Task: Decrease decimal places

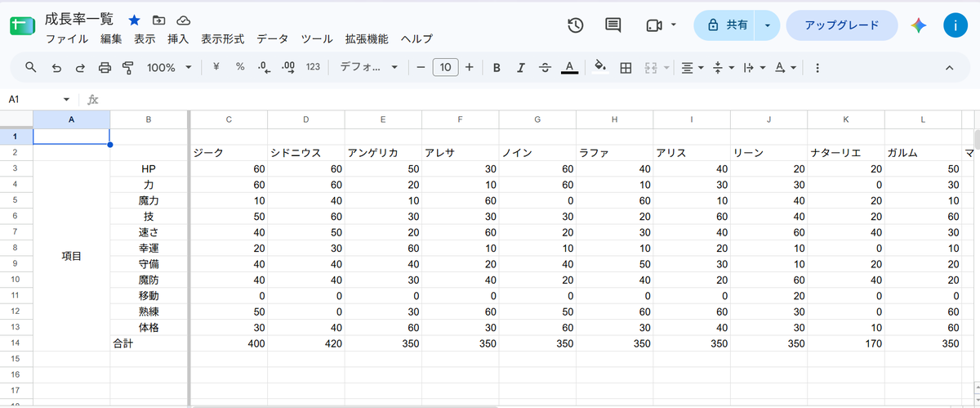Action: 264,67
